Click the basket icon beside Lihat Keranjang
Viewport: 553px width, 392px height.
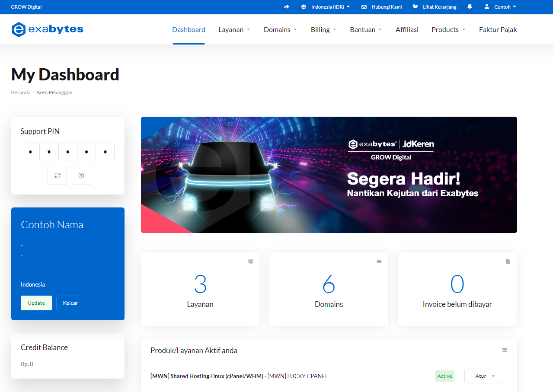coord(416,7)
